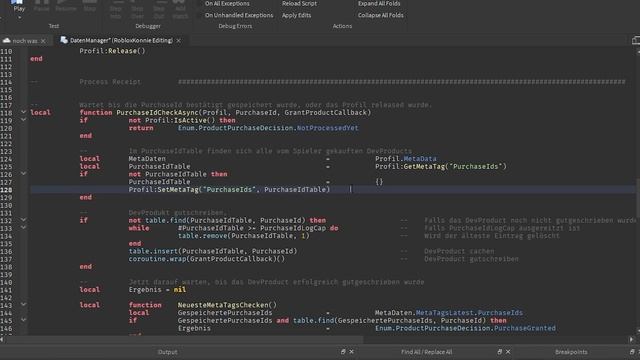Close the Output panel

351,351
